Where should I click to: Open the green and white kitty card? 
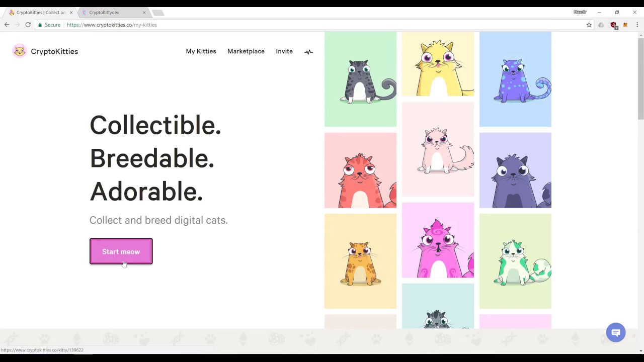(x=515, y=261)
